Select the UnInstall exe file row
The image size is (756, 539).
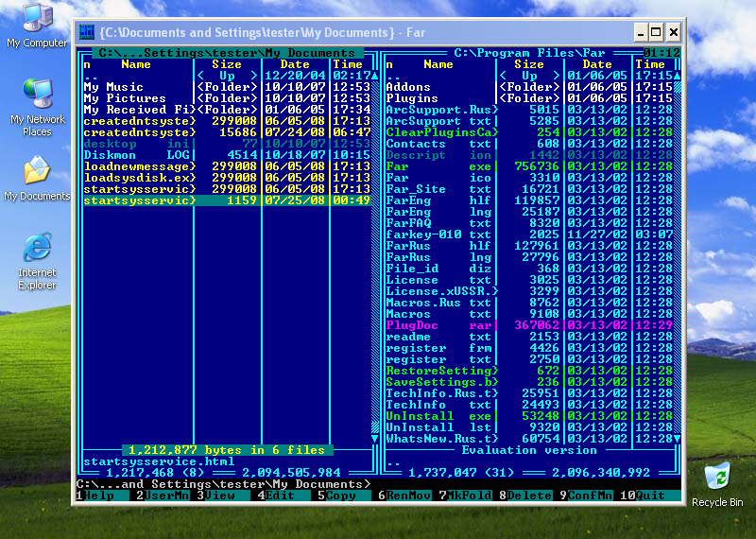529,416
